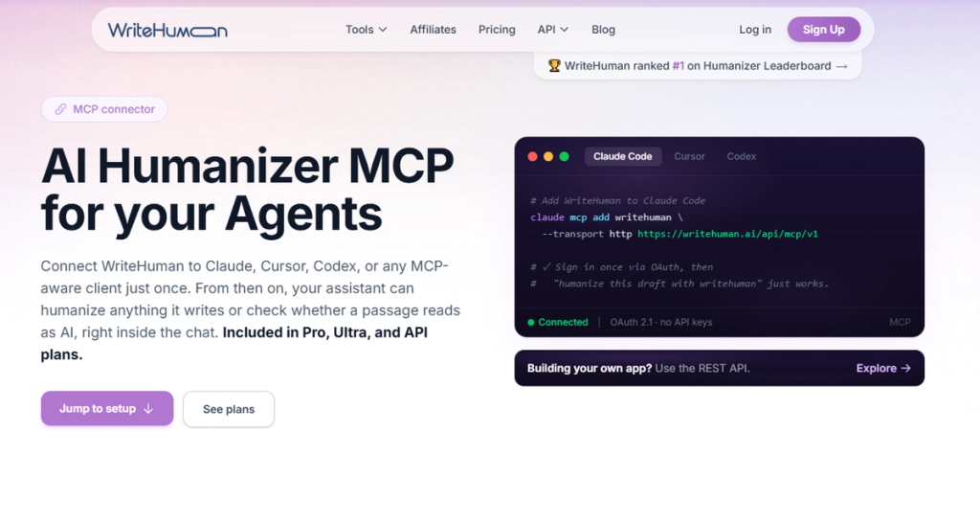980x523 pixels.
Task: Switch to the Claude Code tab
Action: 622,156
